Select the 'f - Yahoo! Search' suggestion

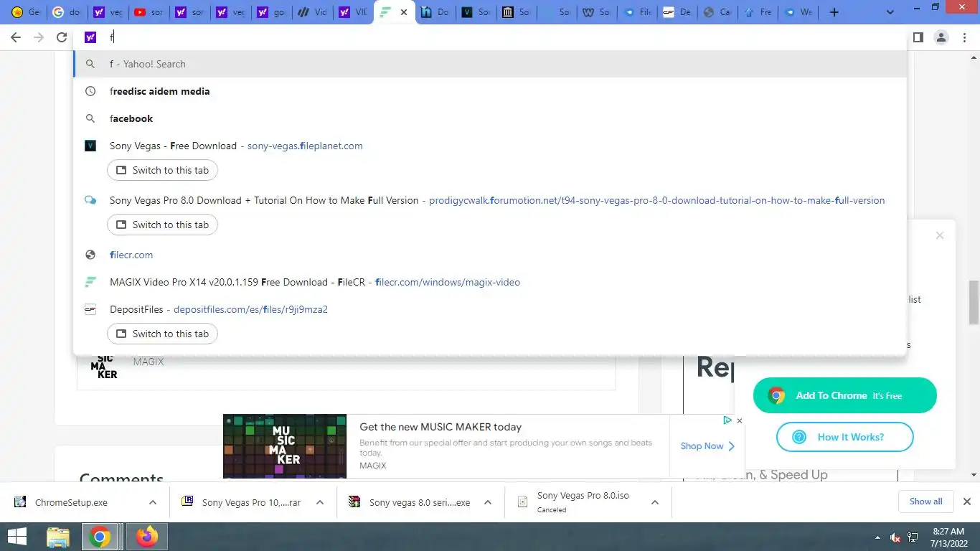click(x=489, y=64)
